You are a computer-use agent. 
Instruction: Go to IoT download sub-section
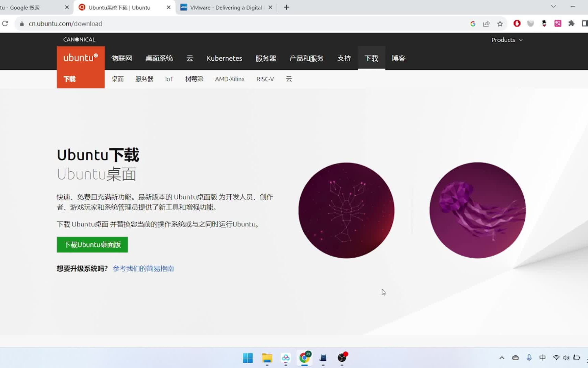click(169, 79)
